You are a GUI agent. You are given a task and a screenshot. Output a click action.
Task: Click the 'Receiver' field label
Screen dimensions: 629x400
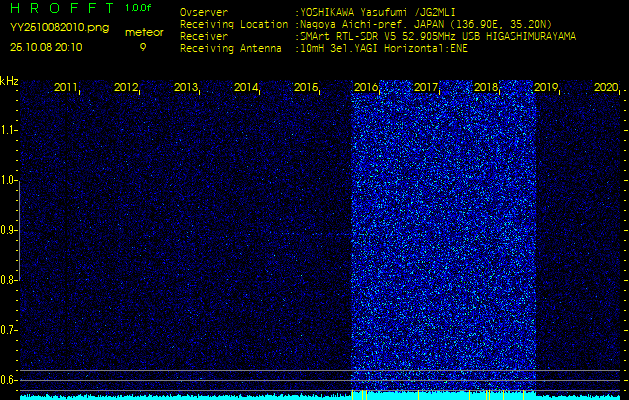pos(204,37)
